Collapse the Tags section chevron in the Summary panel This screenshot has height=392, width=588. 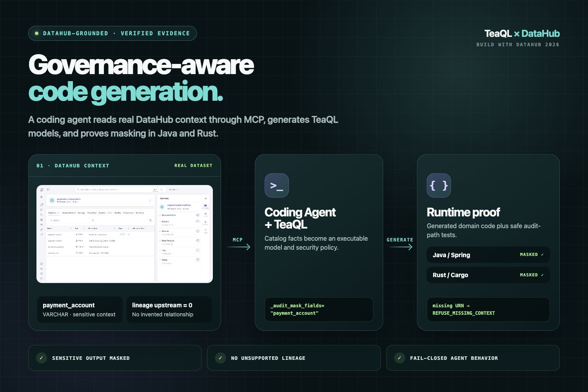(160, 250)
